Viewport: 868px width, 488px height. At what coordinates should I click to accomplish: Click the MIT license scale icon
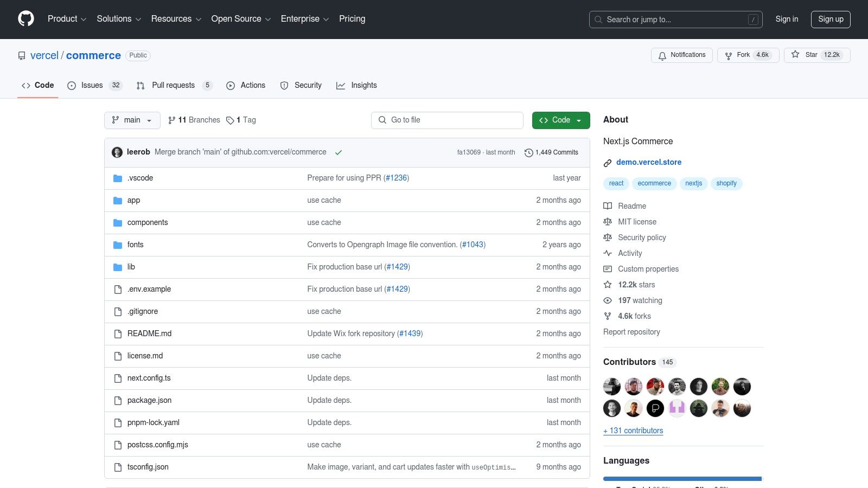(x=608, y=222)
